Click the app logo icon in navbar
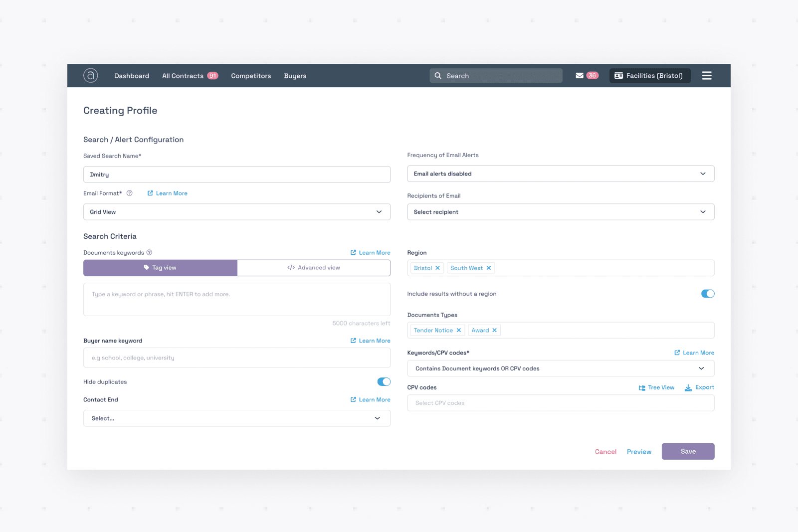Image resolution: width=798 pixels, height=532 pixels. [x=90, y=75]
